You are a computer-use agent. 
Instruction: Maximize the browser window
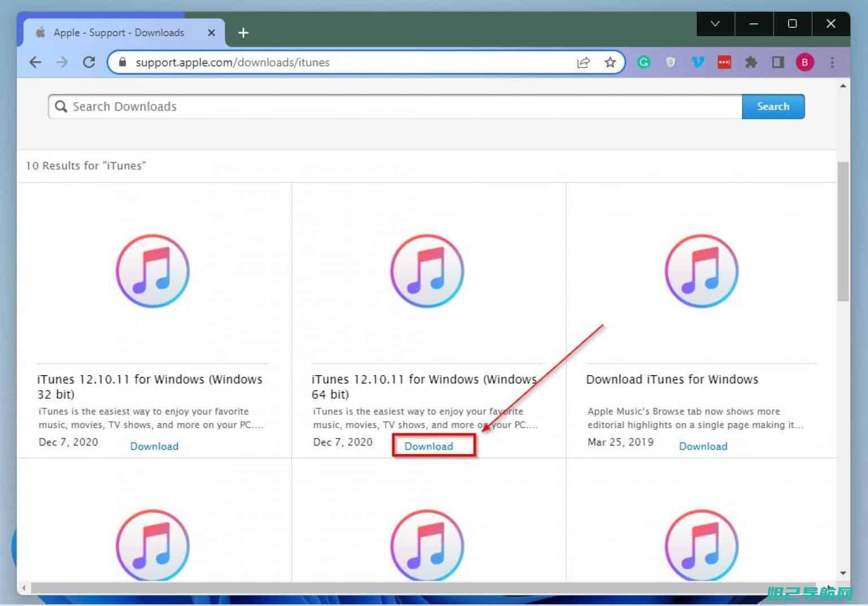click(792, 24)
